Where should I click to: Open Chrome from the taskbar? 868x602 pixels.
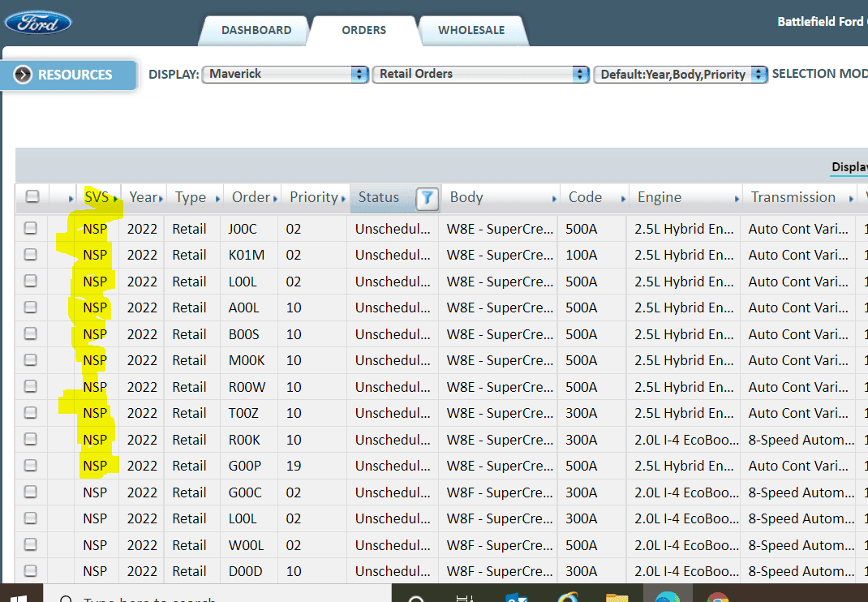pyautogui.click(x=717, y=597)
